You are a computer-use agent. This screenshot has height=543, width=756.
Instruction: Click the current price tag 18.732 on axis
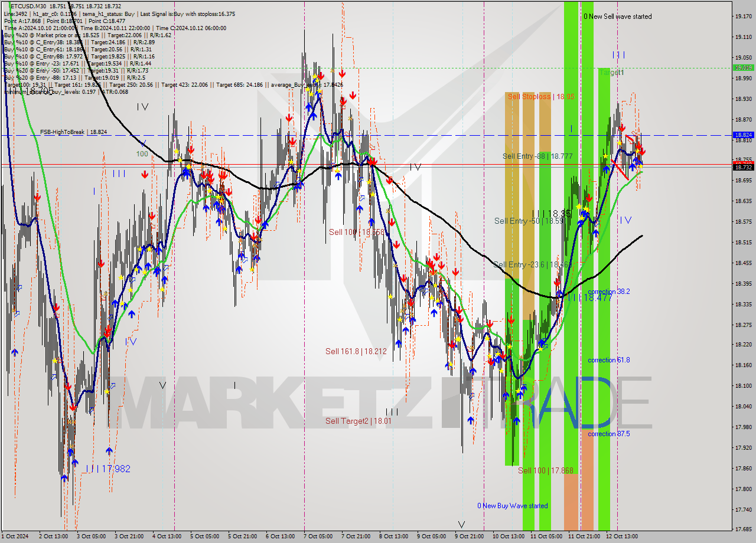(743, 167)
